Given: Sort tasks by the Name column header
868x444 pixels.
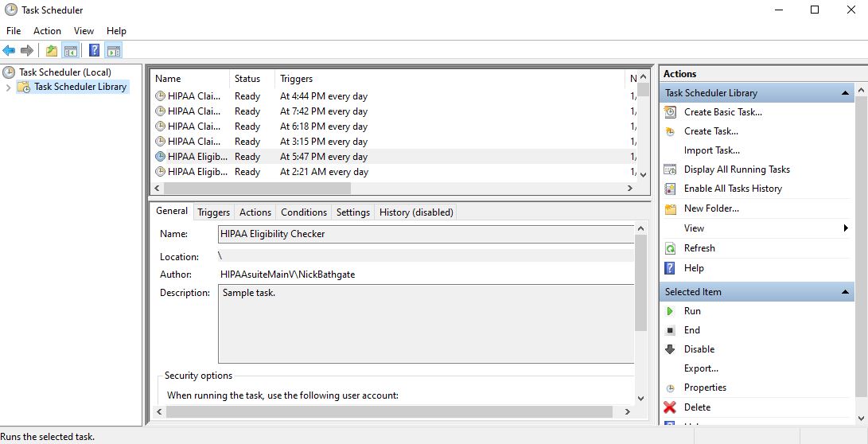Looking at the screenshot, I should (x=190, y=79).
